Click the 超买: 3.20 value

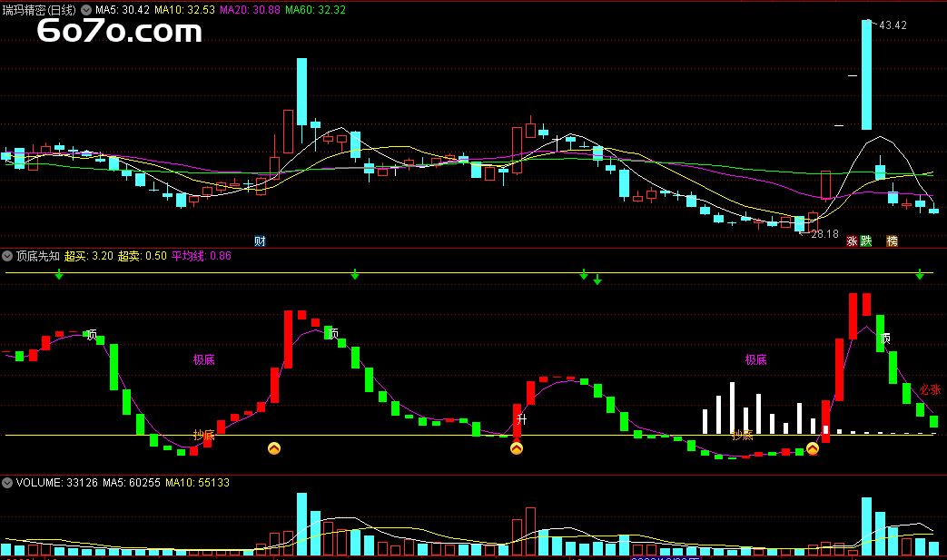89,256
